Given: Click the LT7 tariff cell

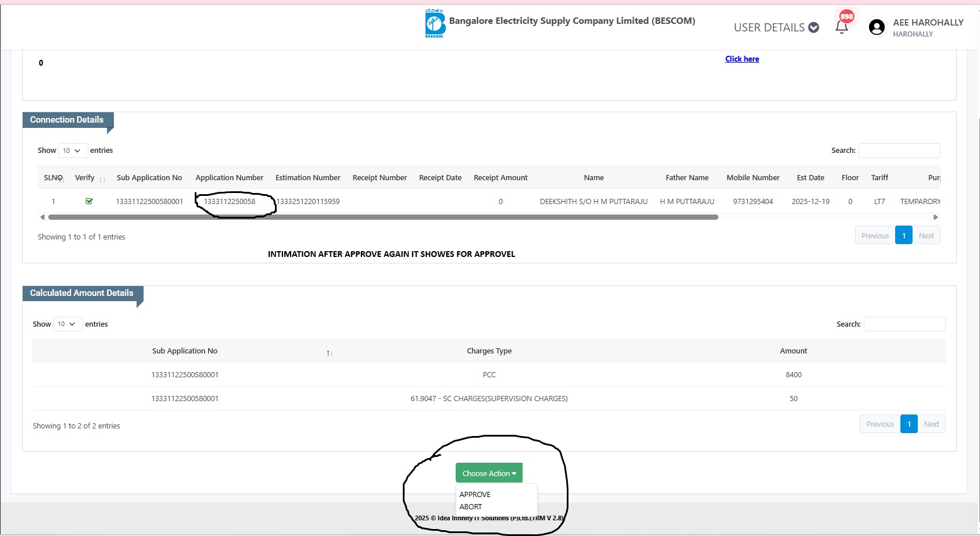Looking at the screenshot, I should (x=879, y=202).
